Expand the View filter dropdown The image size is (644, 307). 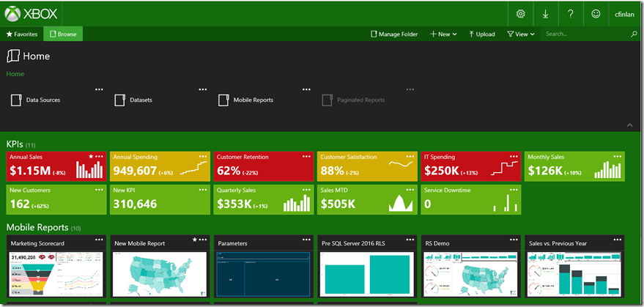[x=521, y=34]
